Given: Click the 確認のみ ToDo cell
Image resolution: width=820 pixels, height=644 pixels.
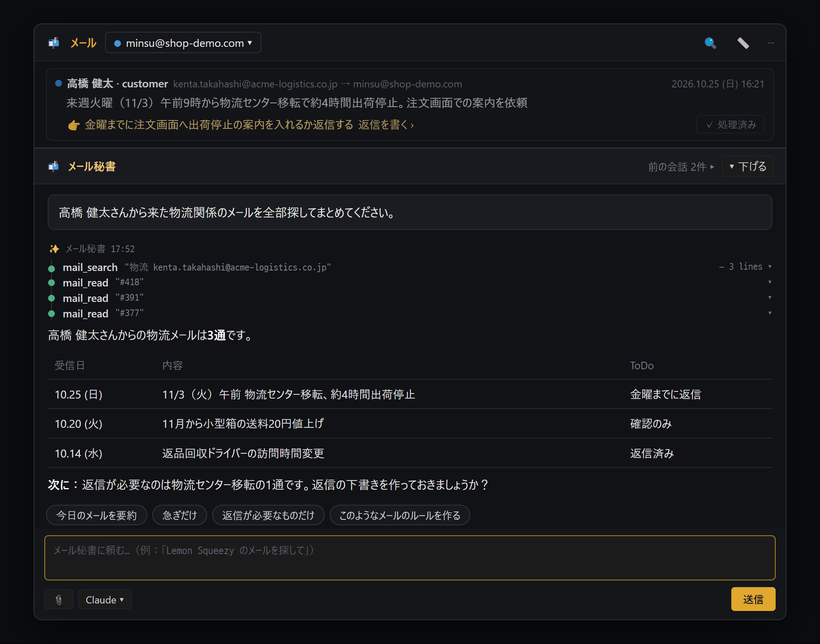Looking at the screenshot, I should click(651, 424).
